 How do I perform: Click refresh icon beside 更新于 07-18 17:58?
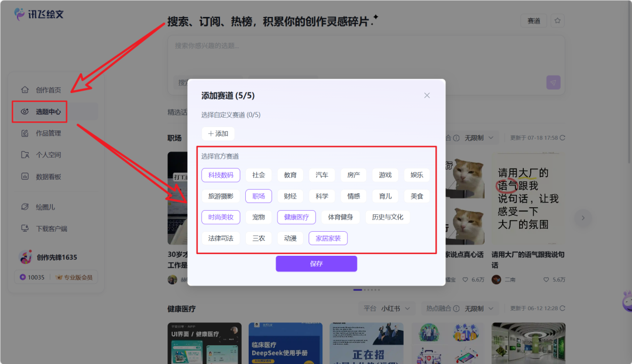(562, 138)
